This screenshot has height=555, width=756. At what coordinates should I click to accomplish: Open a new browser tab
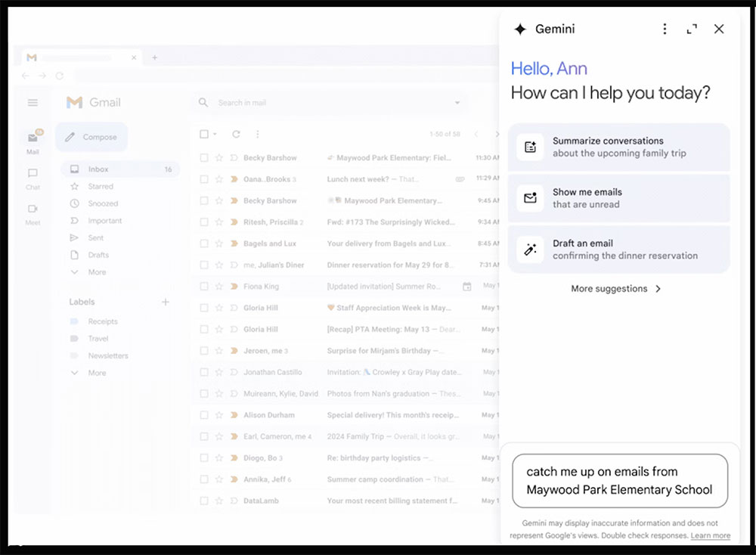point(155,57)
